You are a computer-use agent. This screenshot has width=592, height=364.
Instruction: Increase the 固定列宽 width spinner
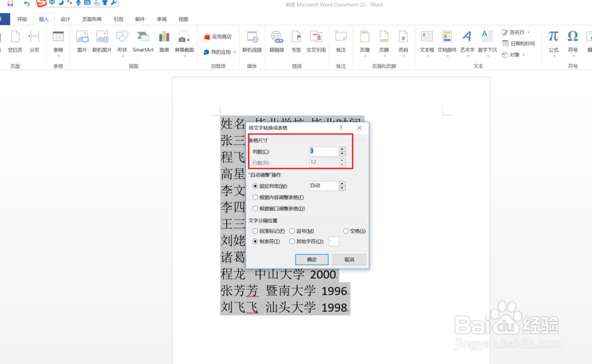[342, 183]
